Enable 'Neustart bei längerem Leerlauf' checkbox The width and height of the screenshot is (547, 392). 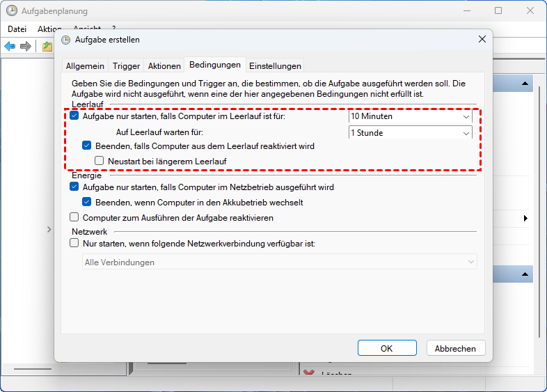100,161
